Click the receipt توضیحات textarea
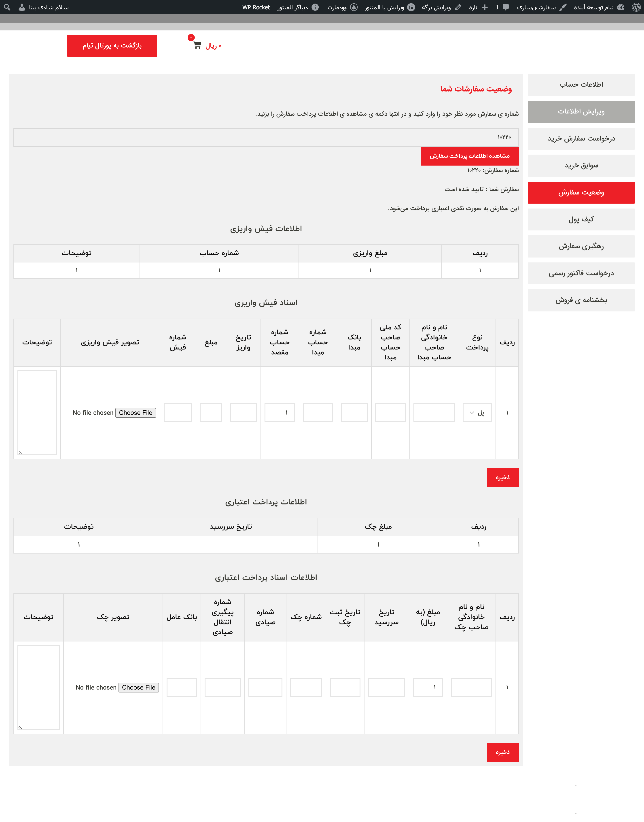This screenshot has width=644, height=822. pyautogui.click(x=37, y=413)
